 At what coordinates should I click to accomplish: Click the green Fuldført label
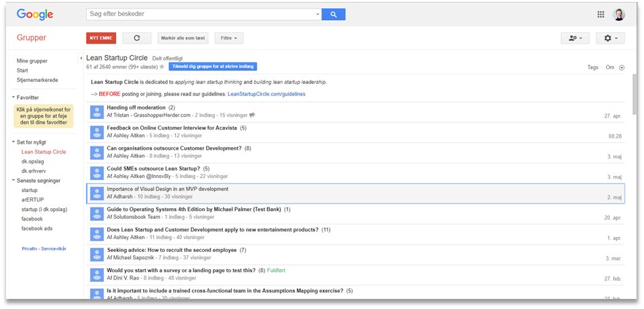point(276,270)
